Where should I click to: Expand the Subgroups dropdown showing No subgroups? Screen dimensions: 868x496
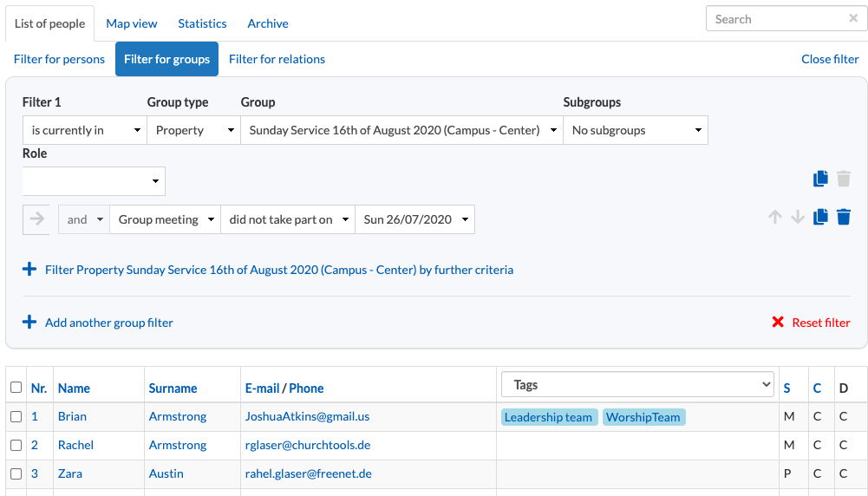pos(636,130)
